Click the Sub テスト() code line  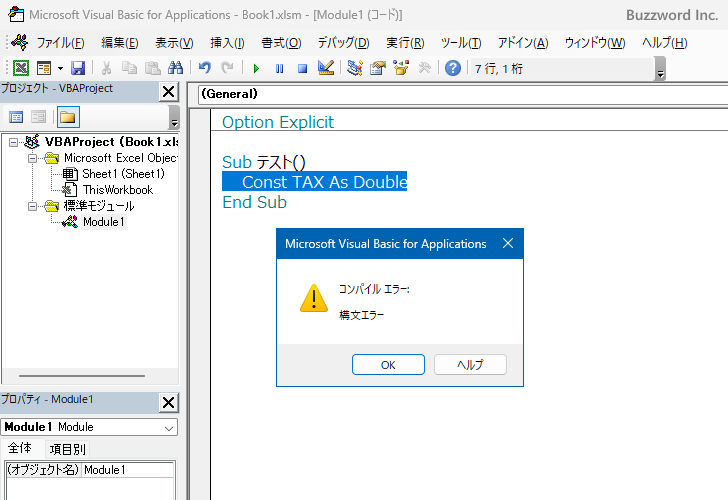pyautogui.click(x=264, y=162)
